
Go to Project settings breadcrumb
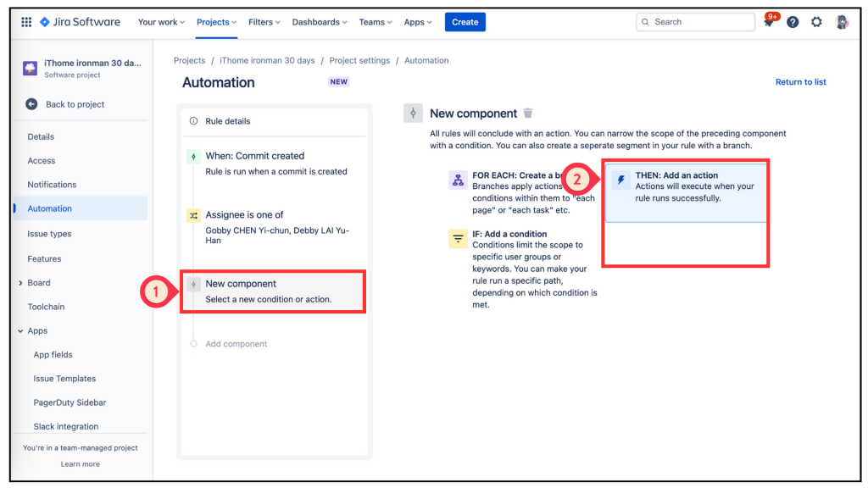point(359,60)
